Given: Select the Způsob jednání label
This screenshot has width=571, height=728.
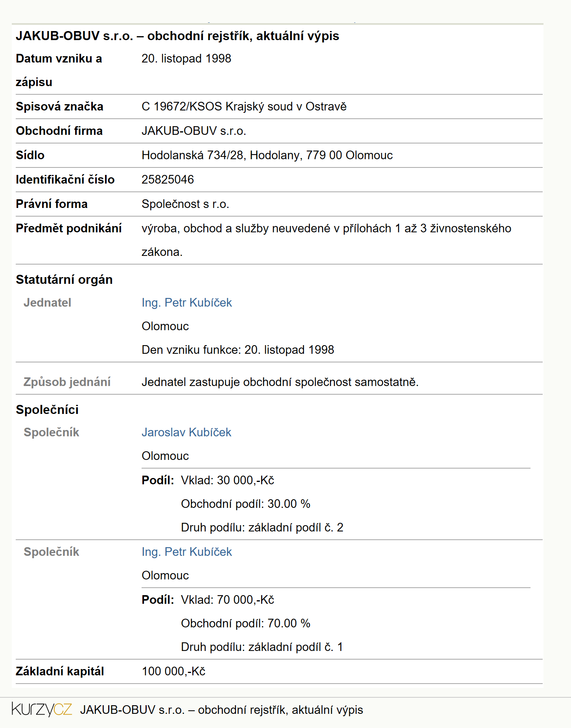Looking at the screenshot, I should [x=67, y=382].
